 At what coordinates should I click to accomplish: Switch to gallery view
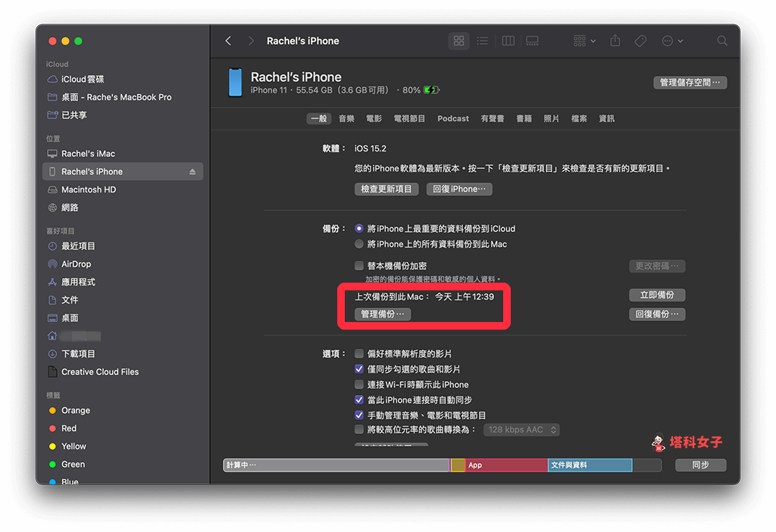(533, 41)
